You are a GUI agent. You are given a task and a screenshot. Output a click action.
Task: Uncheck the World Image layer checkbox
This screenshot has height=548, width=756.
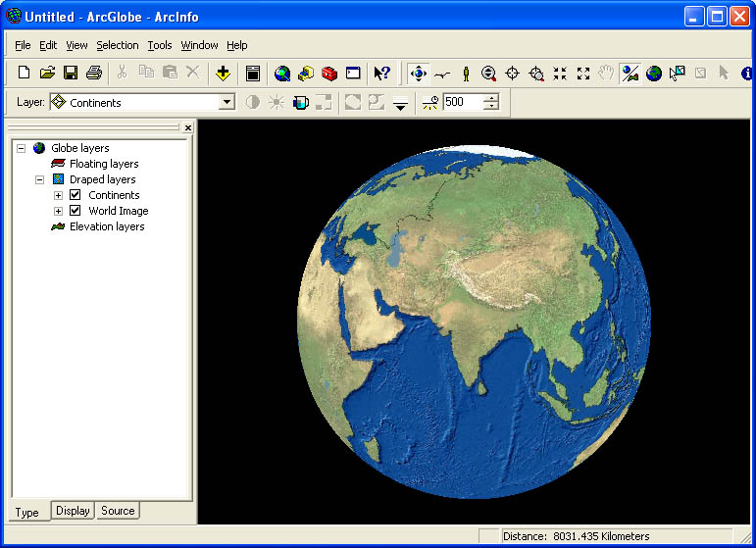pyautogui.click(x=76, y=211)
